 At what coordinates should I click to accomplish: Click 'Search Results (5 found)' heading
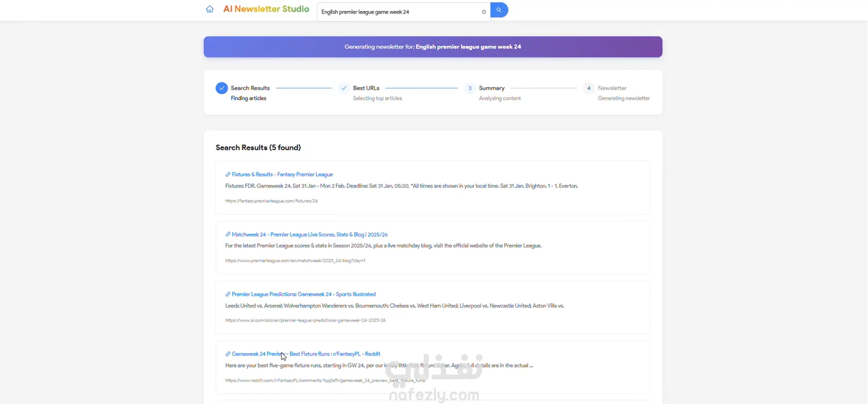click(258, 147)
